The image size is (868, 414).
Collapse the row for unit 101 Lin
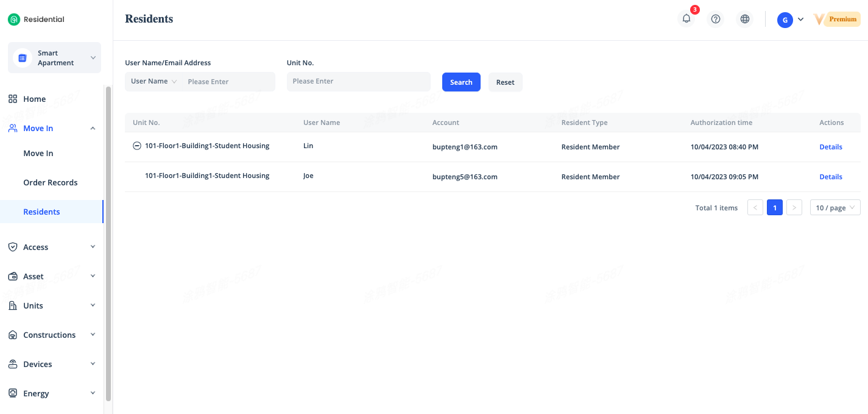(x=137, y=146)
